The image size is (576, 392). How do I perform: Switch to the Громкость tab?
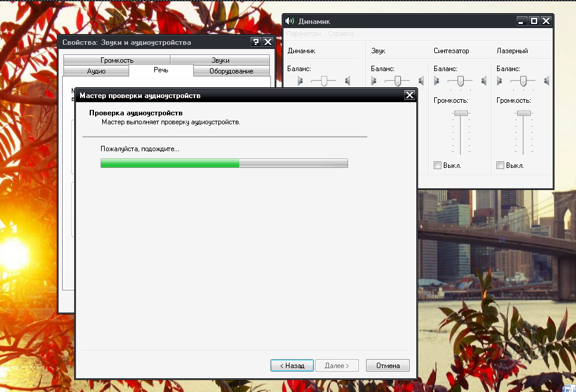[117, 60]
